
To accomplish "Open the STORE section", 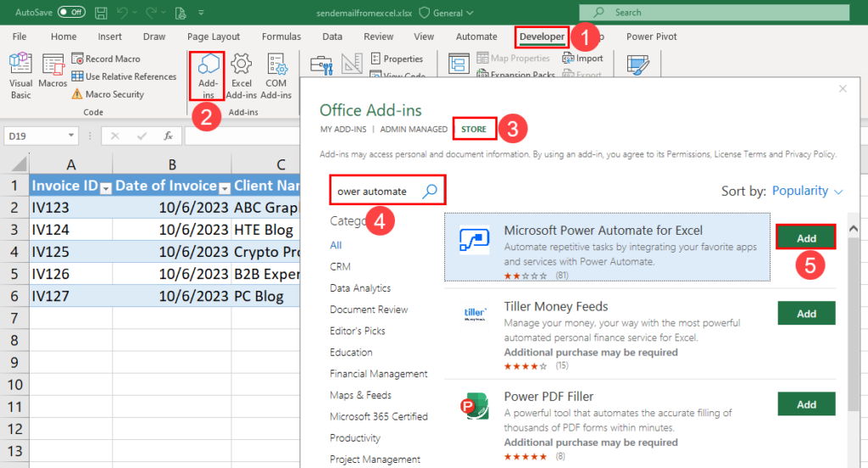I will (474, 129).
